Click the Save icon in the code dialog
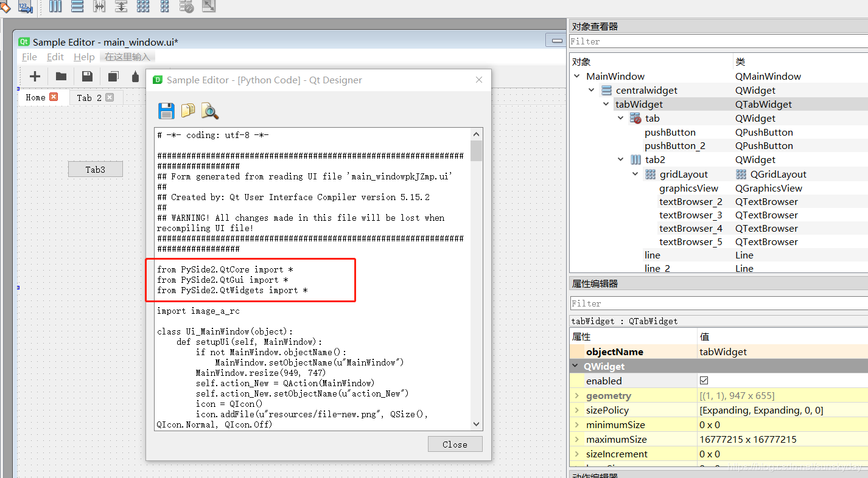The width and height of the screenshot is (868, 478). pyautogui.click(x=166, y=111)
